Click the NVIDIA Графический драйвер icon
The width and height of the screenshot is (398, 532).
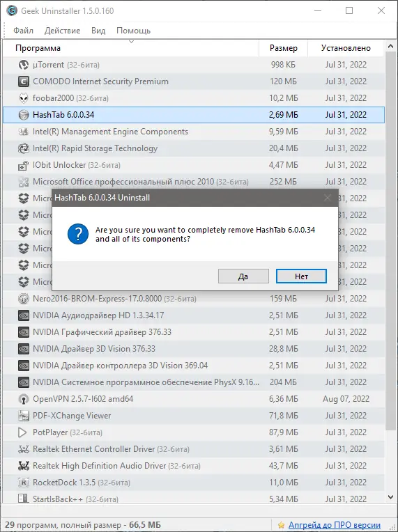click(x=24, y=332)
